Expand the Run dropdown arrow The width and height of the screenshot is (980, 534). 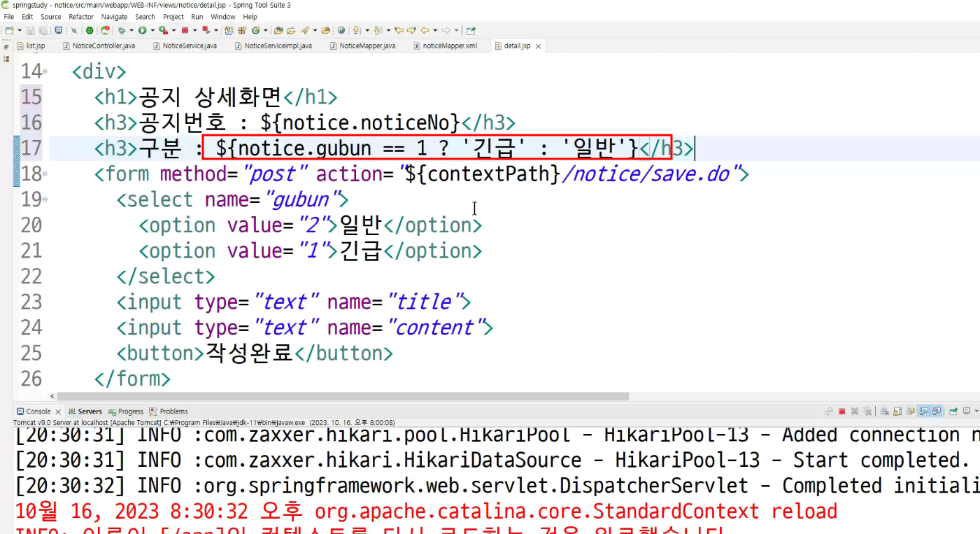point(152,30)
